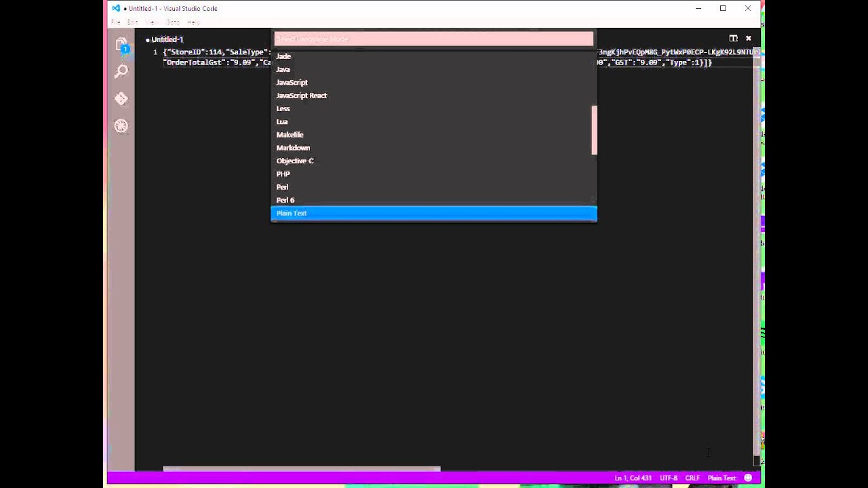Click the split editor icon
This screenshot has height=488, width=868.
pyautogui.click(x=733, y=39)
